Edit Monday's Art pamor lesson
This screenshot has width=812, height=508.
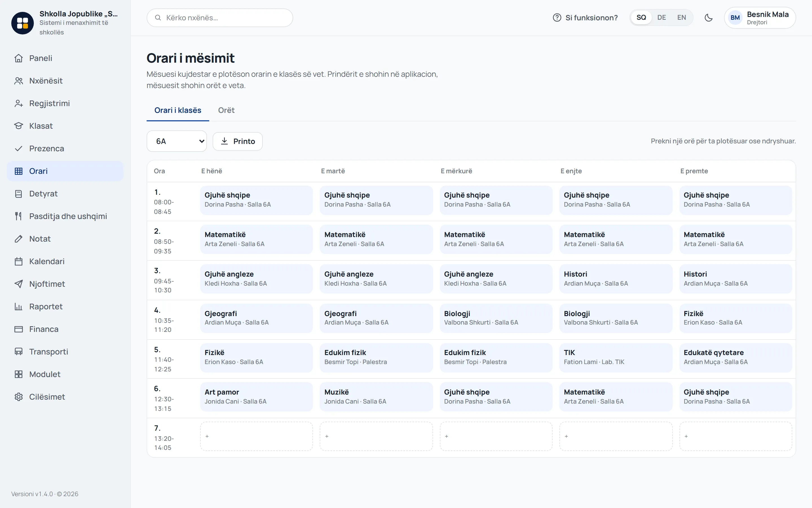pyautogui.click(x=256, y=397)
